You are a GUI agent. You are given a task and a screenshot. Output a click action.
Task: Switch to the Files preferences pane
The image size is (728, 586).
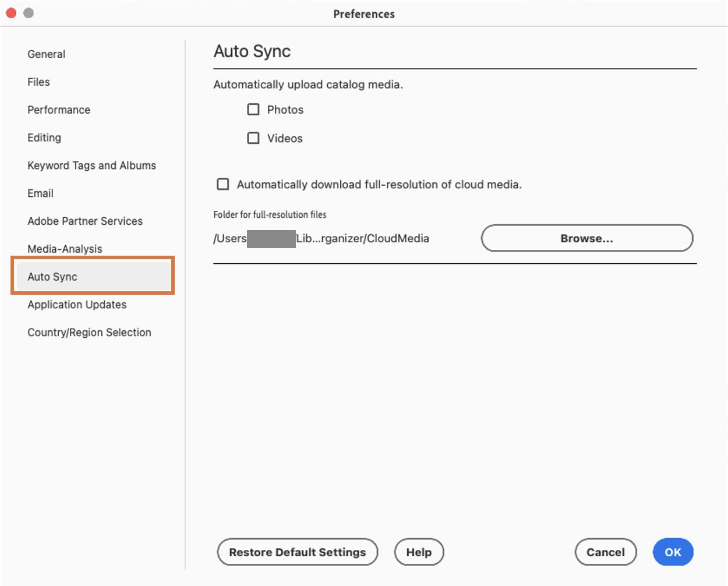tap(38, 82)
